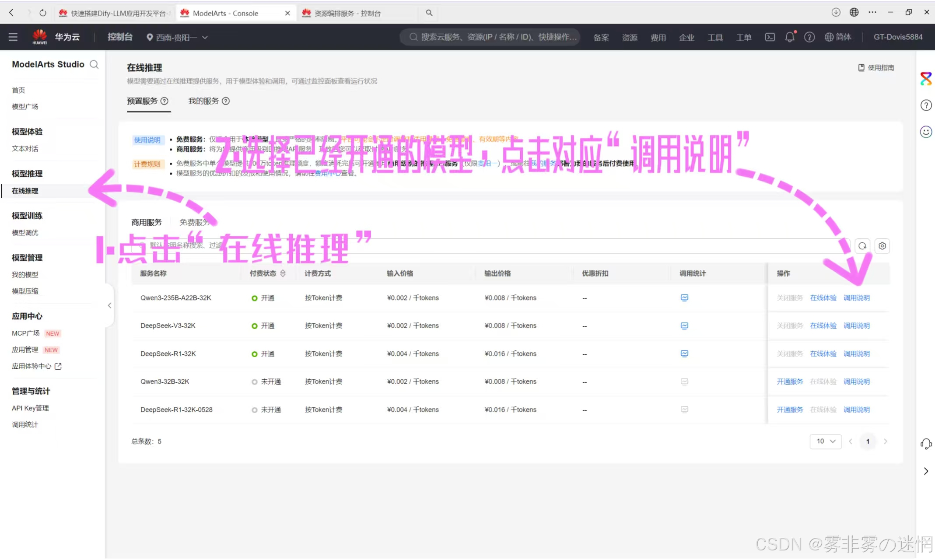Click the browser globe icon
935x560 pixels.
pos(854,12)
